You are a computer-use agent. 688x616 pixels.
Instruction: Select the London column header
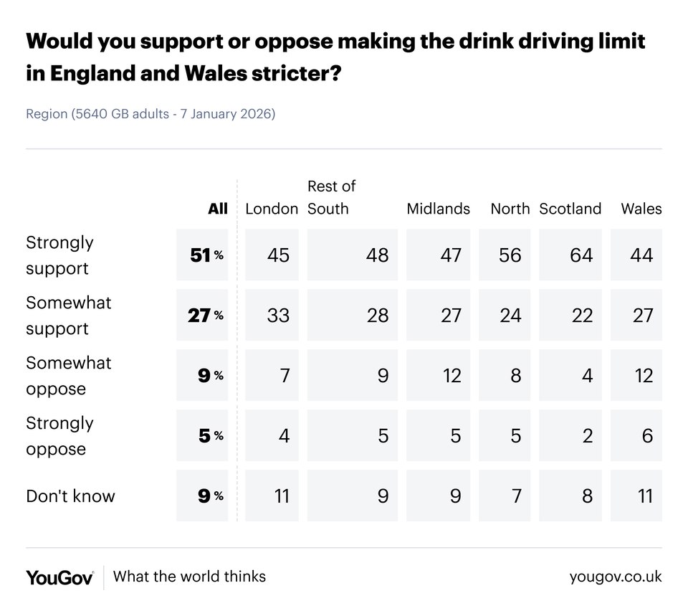(x=272, y=209)
